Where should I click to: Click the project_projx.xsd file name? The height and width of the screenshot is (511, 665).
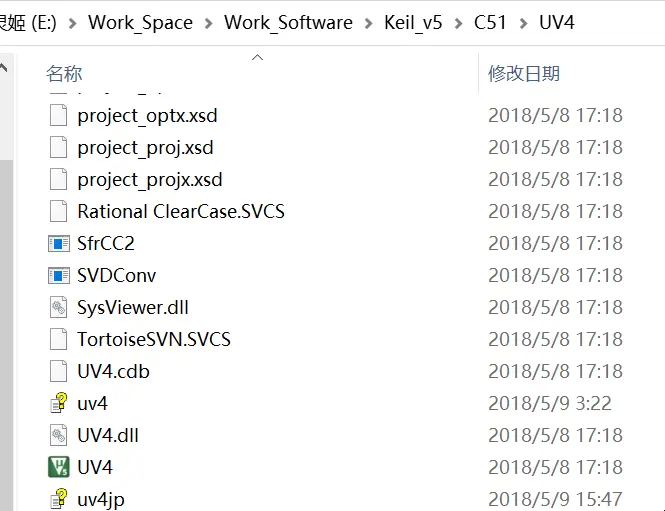150,179
